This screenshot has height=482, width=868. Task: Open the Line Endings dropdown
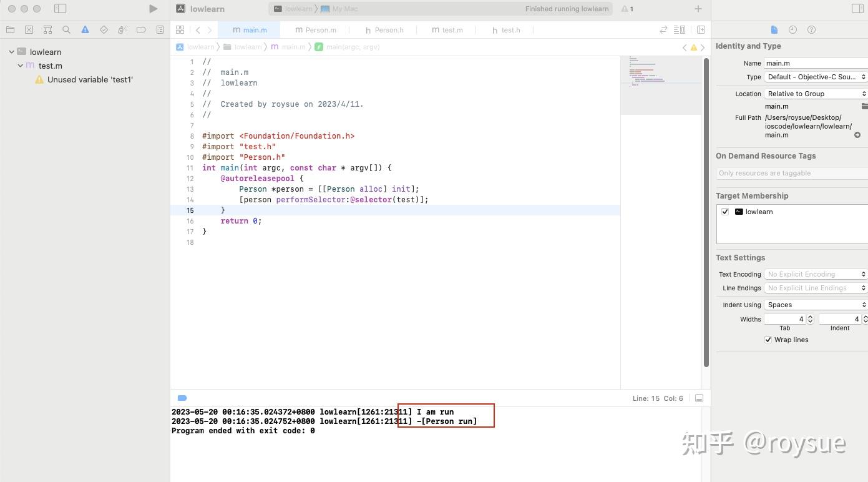pyautogui.click(x=815, y=288)
